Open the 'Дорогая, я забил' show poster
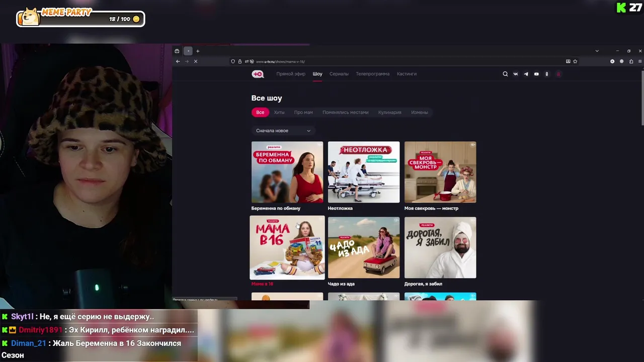 click(x=440, y=247)
